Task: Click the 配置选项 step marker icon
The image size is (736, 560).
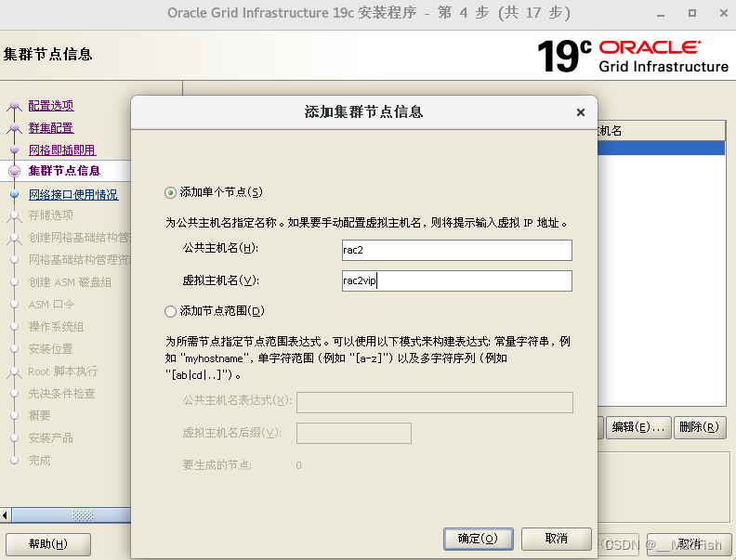Action: click(15, 106)
